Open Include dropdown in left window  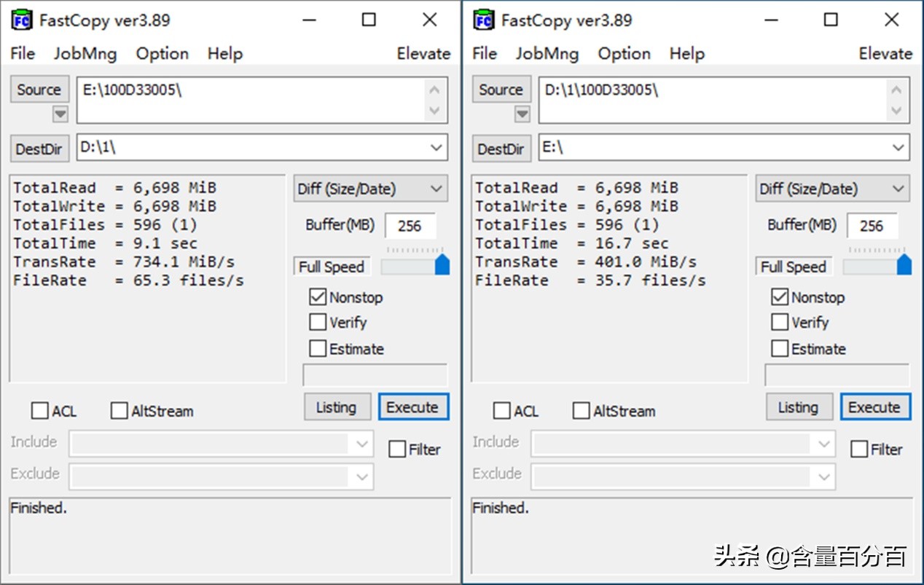point(362,444)
